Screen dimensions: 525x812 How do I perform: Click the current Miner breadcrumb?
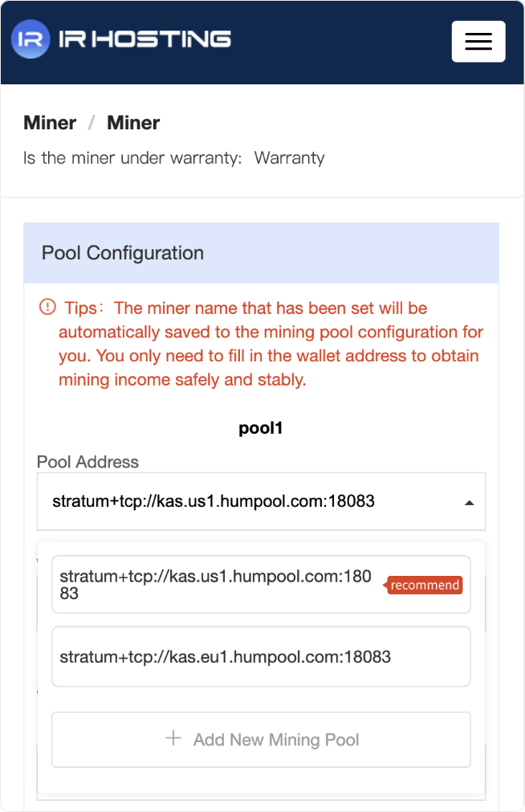pyautogui.click(x=133, y=123)
